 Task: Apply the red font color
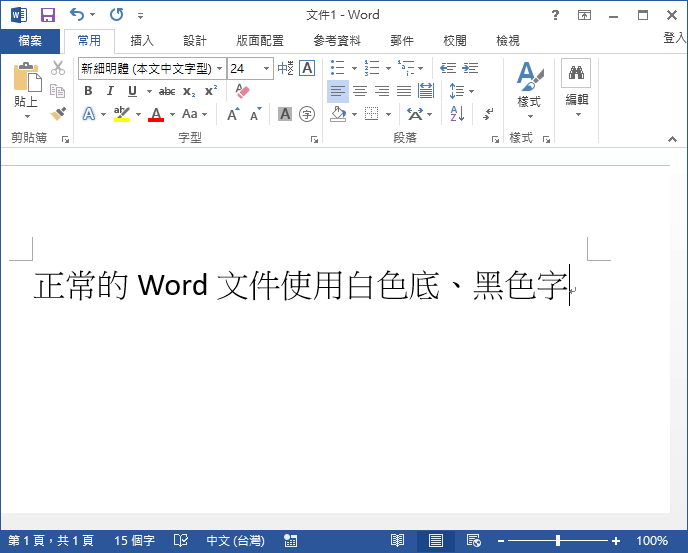pos(156,114)
